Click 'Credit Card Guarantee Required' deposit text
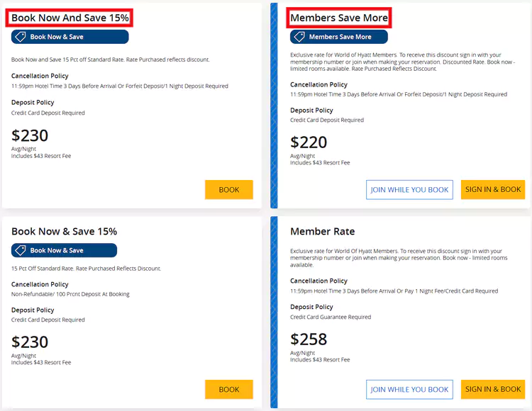The width and height of the screenshot is (532, 411). tap(331, 317)
